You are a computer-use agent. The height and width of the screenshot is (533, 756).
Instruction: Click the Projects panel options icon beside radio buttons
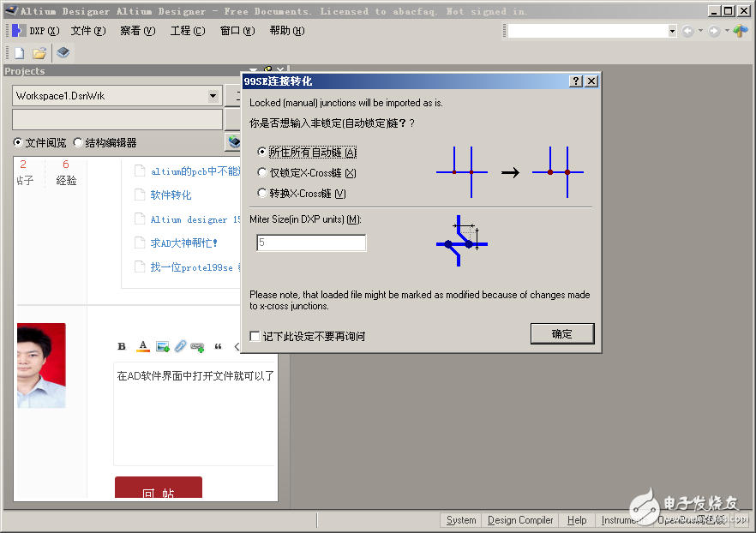tap(234, 141)
